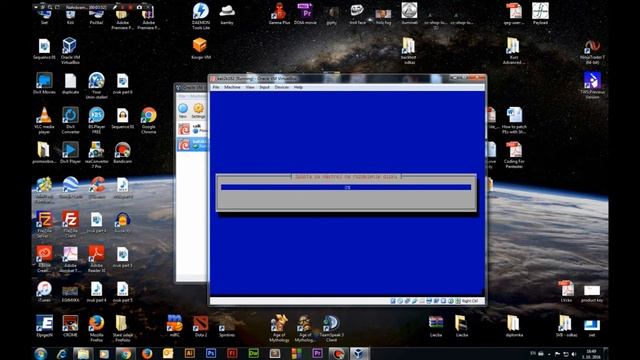Open the orange box VM desktop icon

tap(200, 48)
